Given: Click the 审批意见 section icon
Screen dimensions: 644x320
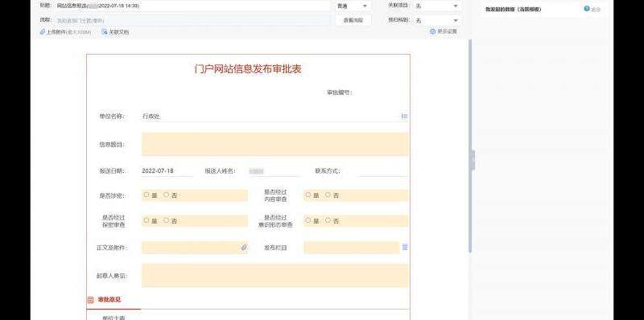Looking at the screenshot, I should point(90,300).
